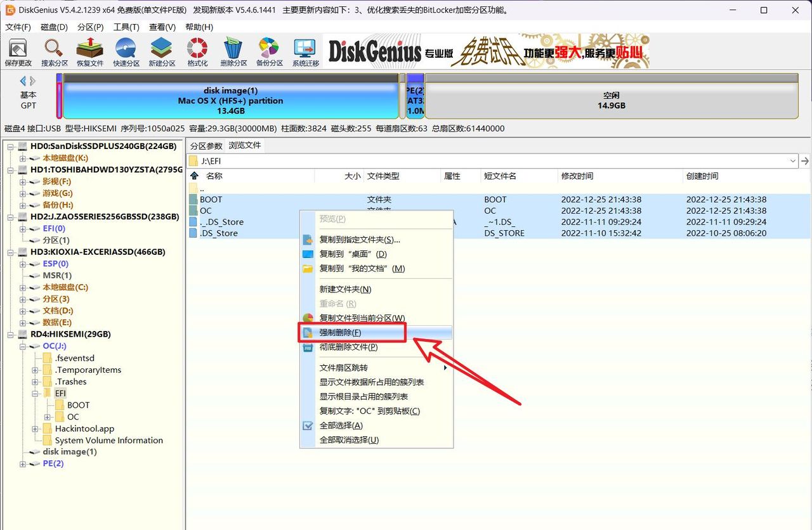Switch to Browse Files (浏览文件) tab
Image resolution: width=812 pixels, height=530 pixels.
click(x=244, y=145)
